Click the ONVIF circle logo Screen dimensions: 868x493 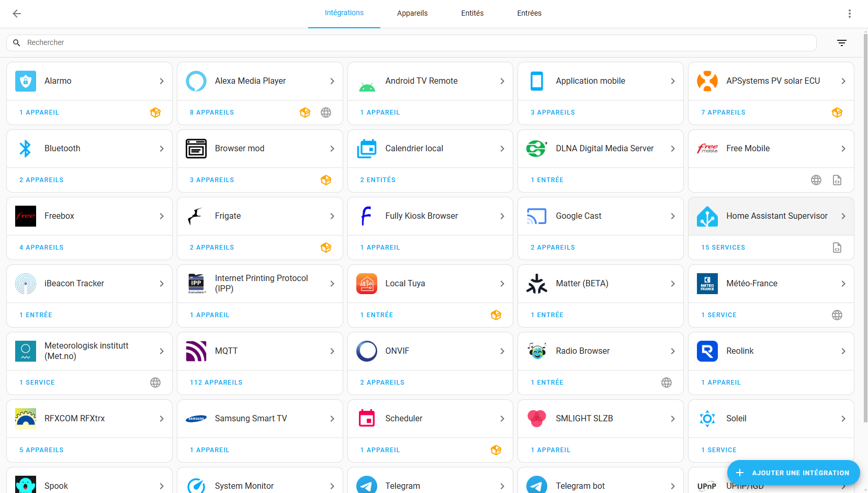click(367, 351)
